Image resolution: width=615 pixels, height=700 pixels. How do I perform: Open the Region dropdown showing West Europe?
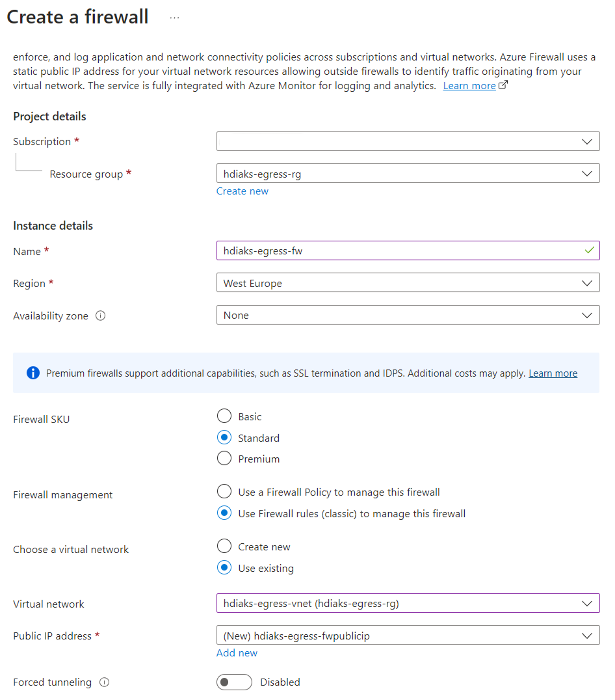tap(408, 283)
